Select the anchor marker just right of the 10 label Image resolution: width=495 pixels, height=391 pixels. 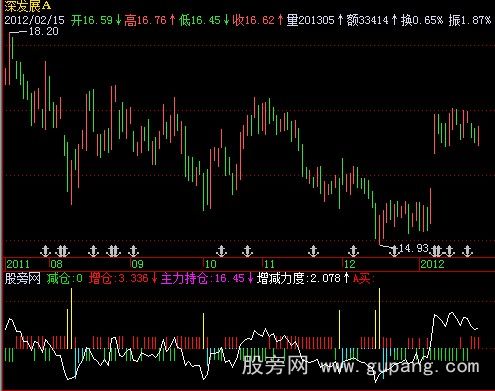pos(221,251)
